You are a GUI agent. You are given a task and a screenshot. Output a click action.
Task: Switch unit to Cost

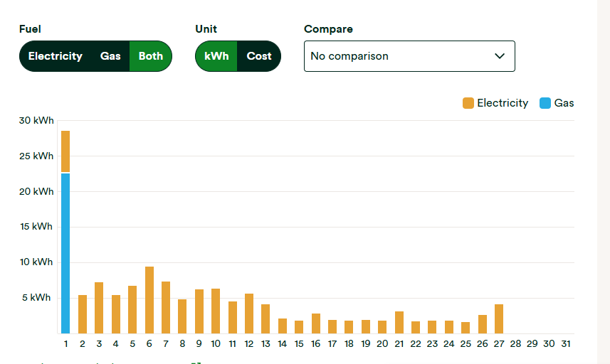(x=258, y=56)
